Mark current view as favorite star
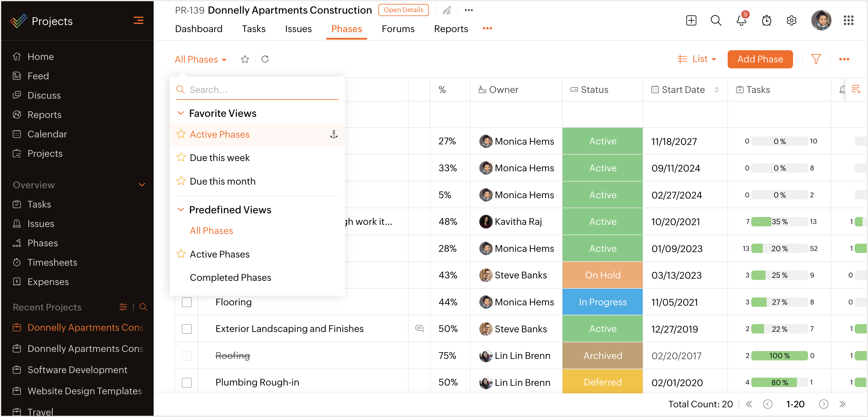868x417 pixels. pyautogui.click(x=245, y=59)
